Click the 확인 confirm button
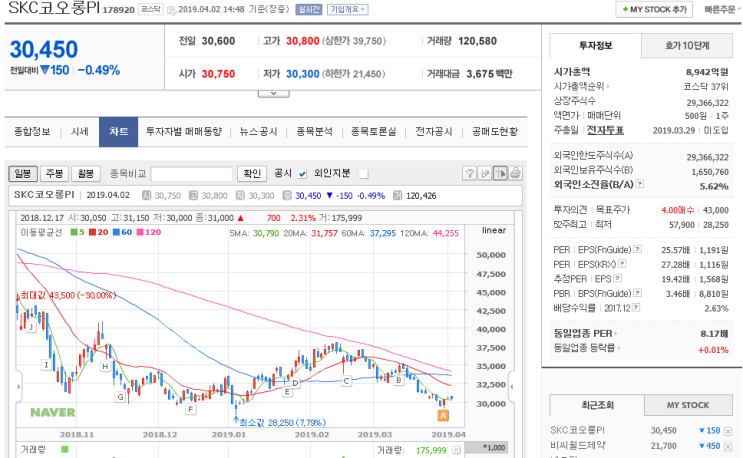Viewport: 743px width, 458px height. 252,173
